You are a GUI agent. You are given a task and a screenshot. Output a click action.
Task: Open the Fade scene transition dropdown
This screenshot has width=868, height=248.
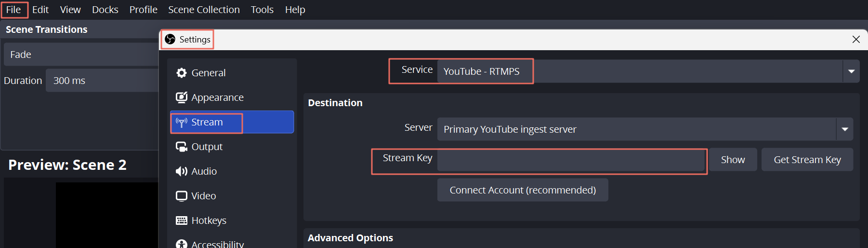point(81,55)
